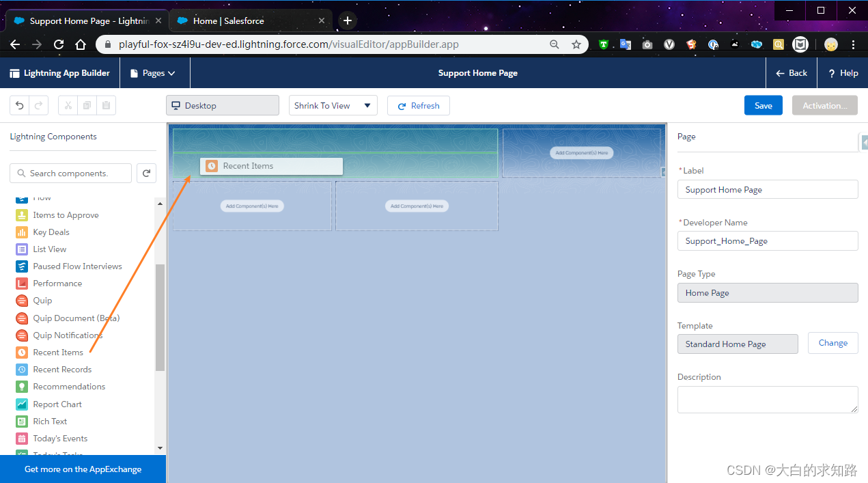Click the Search components field
The width and height of the screenshot is (868, 483).
(70, 174)
